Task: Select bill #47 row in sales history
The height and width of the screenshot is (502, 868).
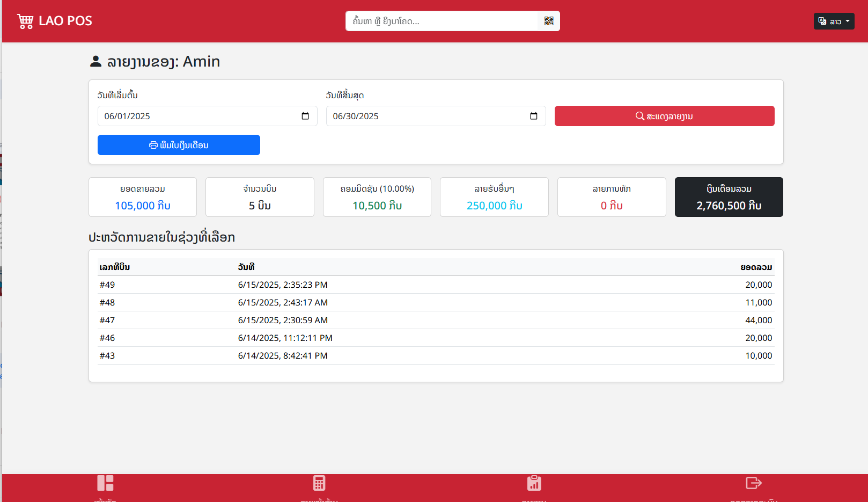Action: [436, 320]
